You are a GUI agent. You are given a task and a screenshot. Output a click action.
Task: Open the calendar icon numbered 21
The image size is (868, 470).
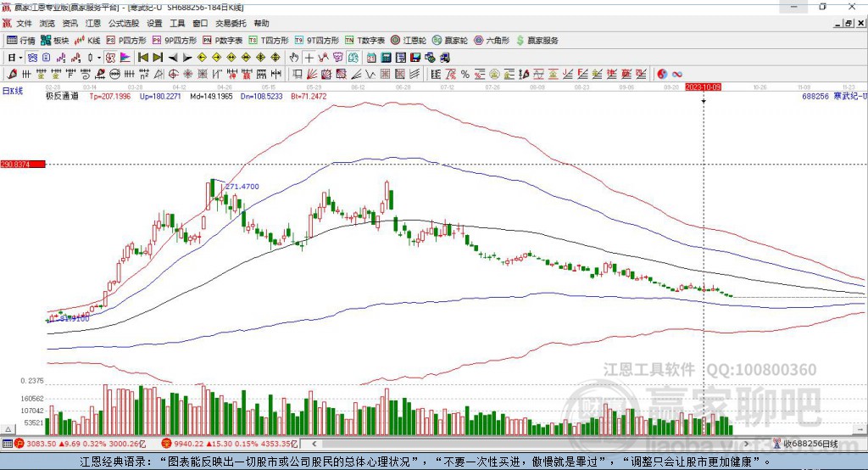[x=371, y=58]
